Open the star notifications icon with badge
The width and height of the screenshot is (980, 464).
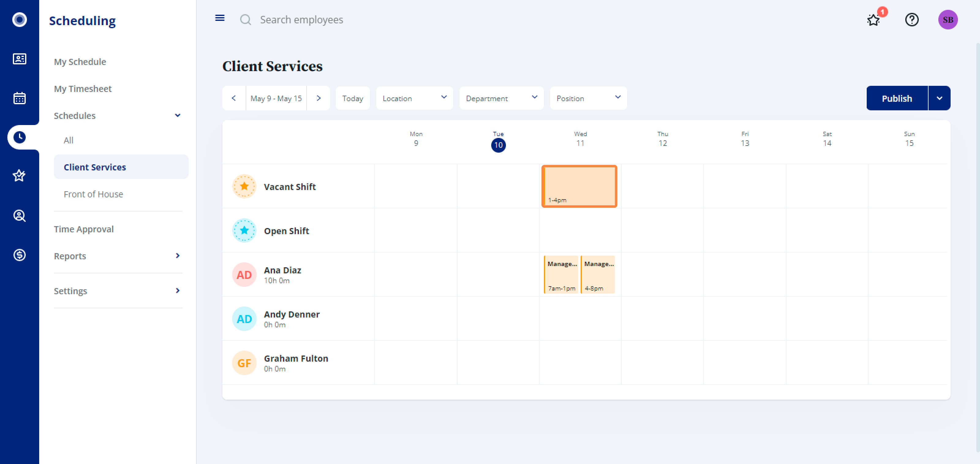click(x=874, y=19)
